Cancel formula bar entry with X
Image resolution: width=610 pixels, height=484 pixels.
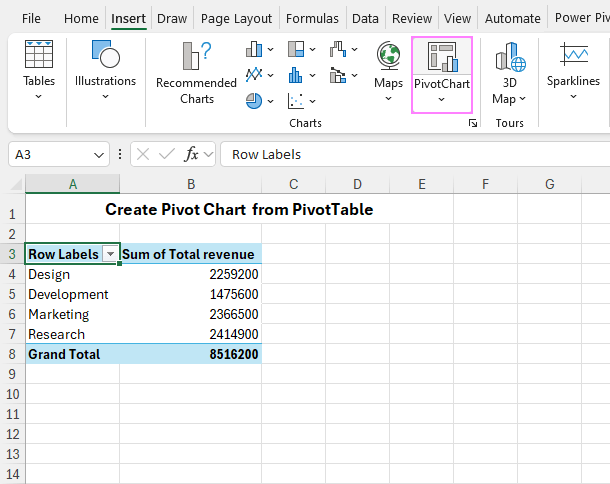click(143, 154)
